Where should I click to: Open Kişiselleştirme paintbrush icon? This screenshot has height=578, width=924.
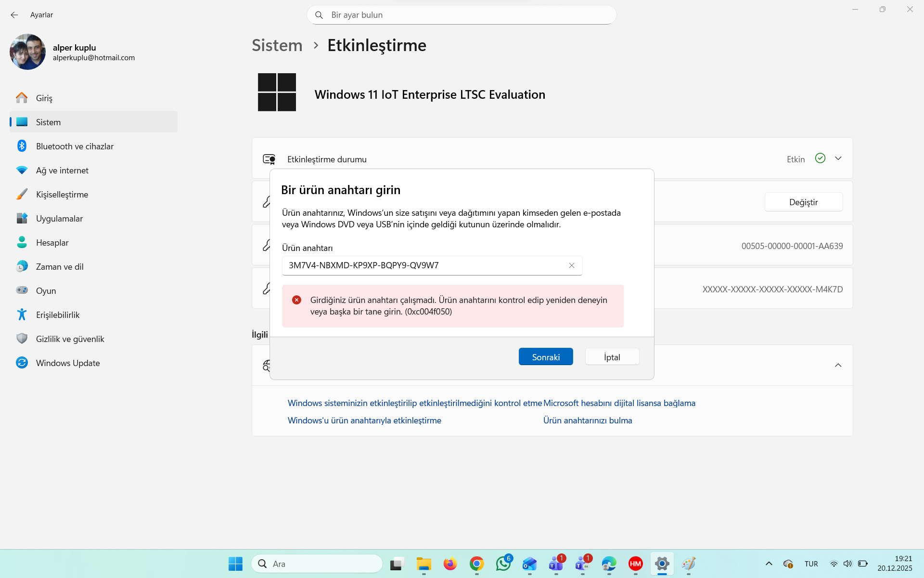click(22, 194)
